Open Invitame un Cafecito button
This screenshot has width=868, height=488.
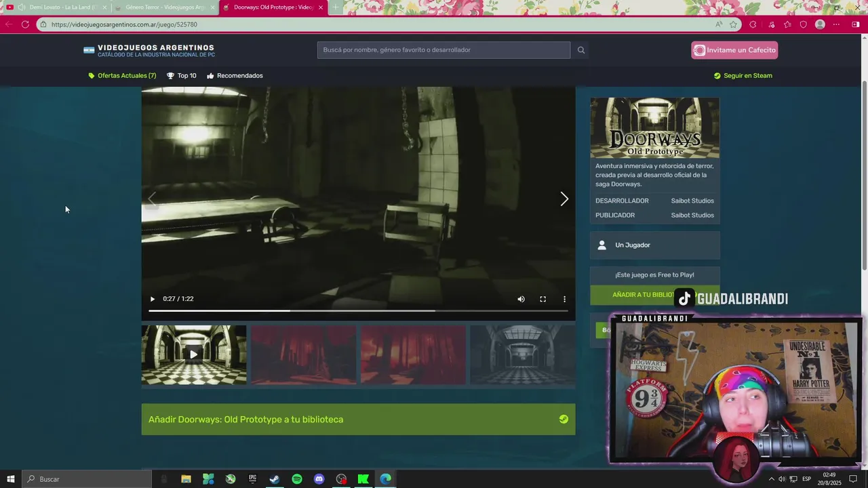(734, 50)
